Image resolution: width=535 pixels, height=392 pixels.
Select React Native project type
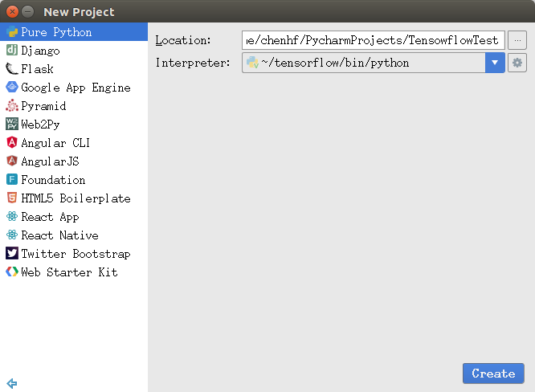coord(74,235)
